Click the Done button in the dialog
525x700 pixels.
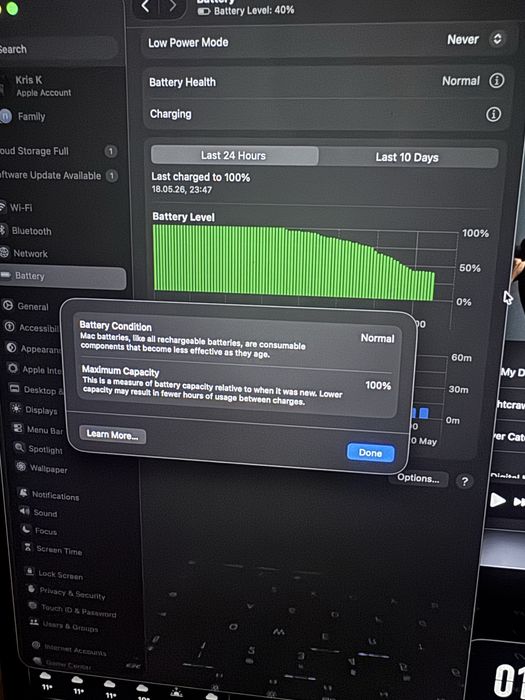(x=371, y=453)
